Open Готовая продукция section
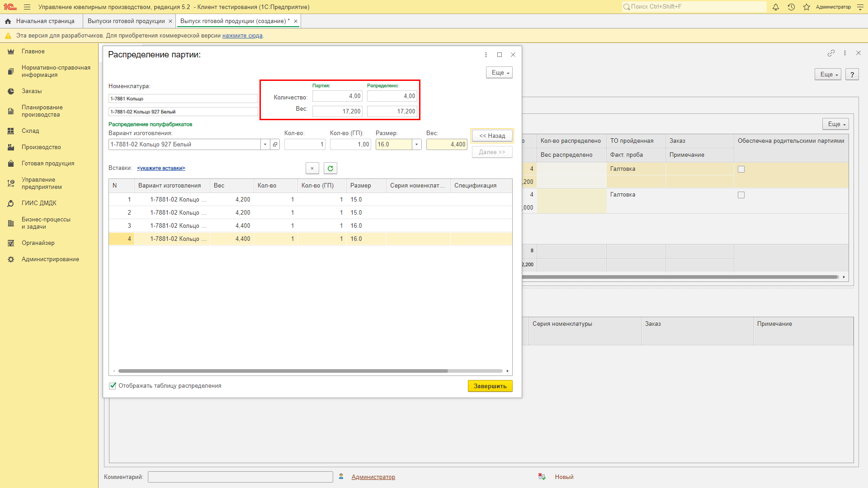The image size is (868, 488). 49,164
